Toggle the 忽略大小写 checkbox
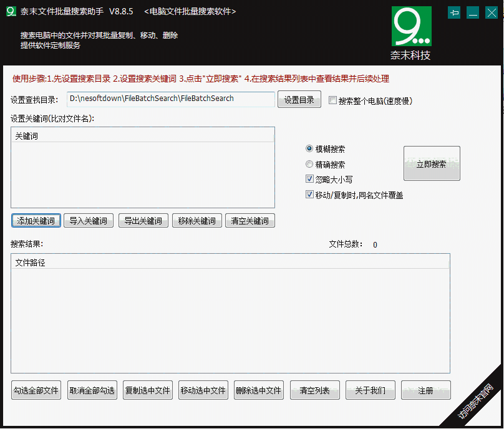 (x=310, y=179)
